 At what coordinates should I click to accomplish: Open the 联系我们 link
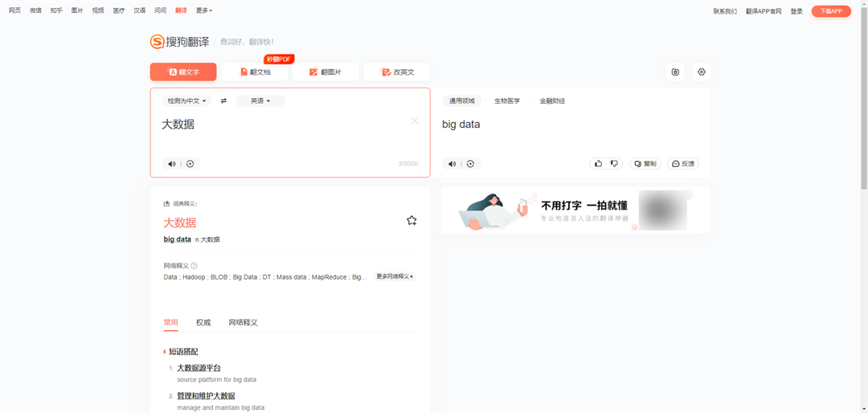[725, 11]
